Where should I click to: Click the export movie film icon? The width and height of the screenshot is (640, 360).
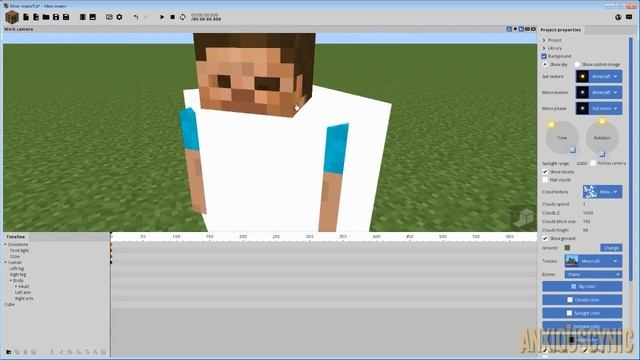click(x=82, y=17)
